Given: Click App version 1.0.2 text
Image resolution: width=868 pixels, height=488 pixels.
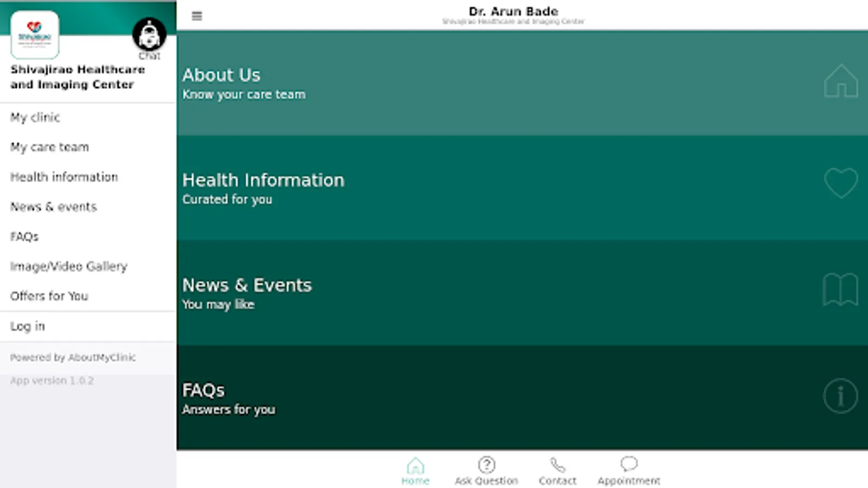Looking at the screenshot, I should coord(52,381).
